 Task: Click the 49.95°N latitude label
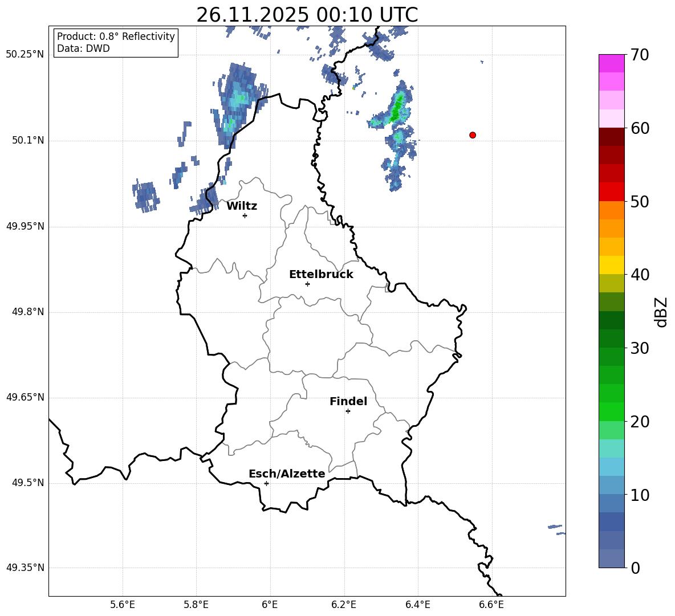coord(25,226)
